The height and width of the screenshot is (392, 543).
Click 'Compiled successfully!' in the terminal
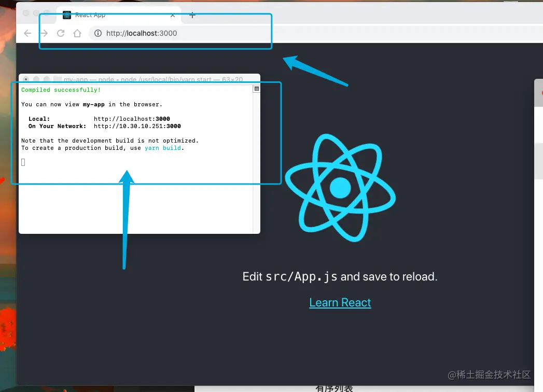point(61,90)
